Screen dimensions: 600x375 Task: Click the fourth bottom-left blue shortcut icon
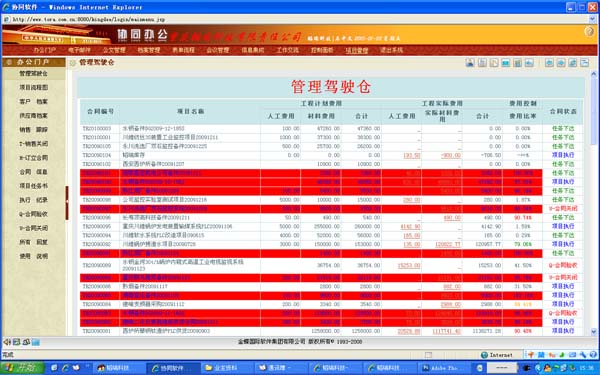pyautogui.click(x=36, y=342)
